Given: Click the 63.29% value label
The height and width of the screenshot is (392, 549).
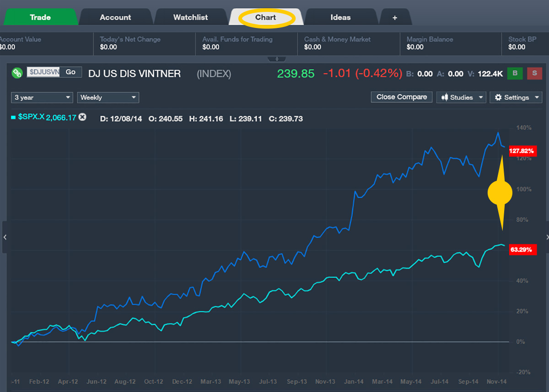Looking at the screenshot, I should coord(522,250).
